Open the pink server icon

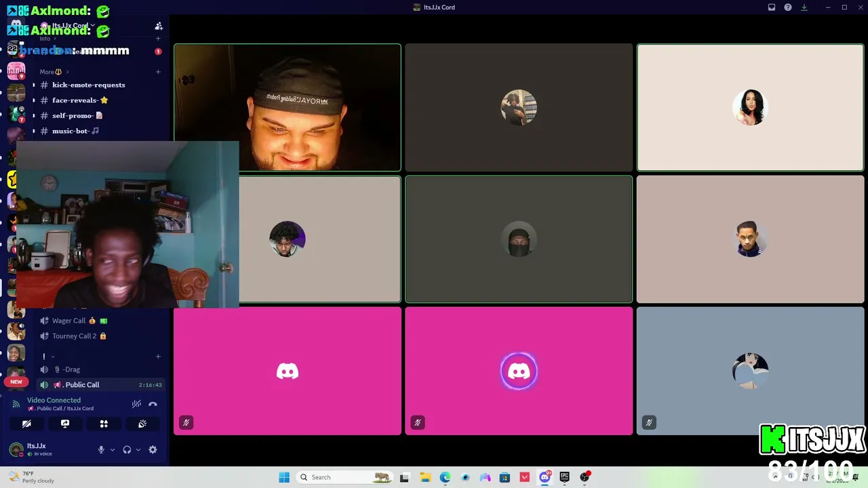point(16,71)
